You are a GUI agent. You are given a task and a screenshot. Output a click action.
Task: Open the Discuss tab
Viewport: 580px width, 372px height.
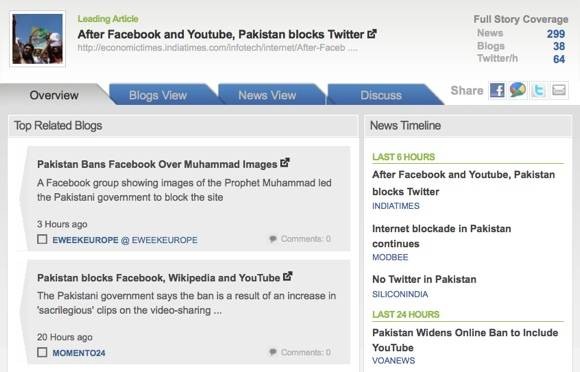point(381,95)
